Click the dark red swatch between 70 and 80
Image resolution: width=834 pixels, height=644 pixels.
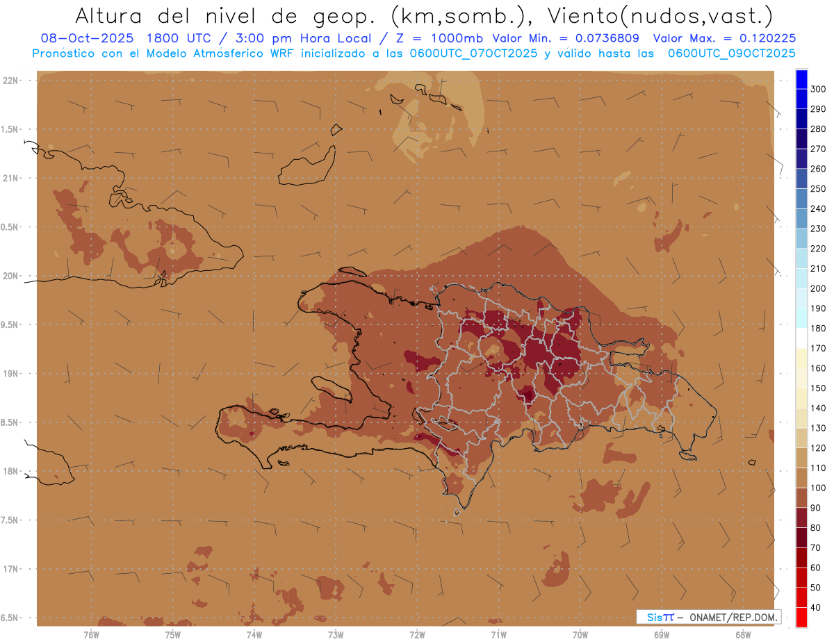pos(801,538)
